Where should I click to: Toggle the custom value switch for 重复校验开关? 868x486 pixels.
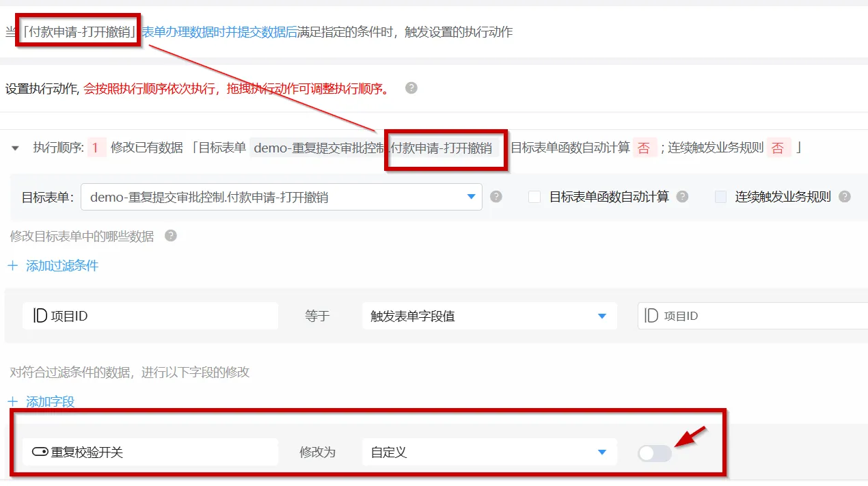(x=654, y=453)
